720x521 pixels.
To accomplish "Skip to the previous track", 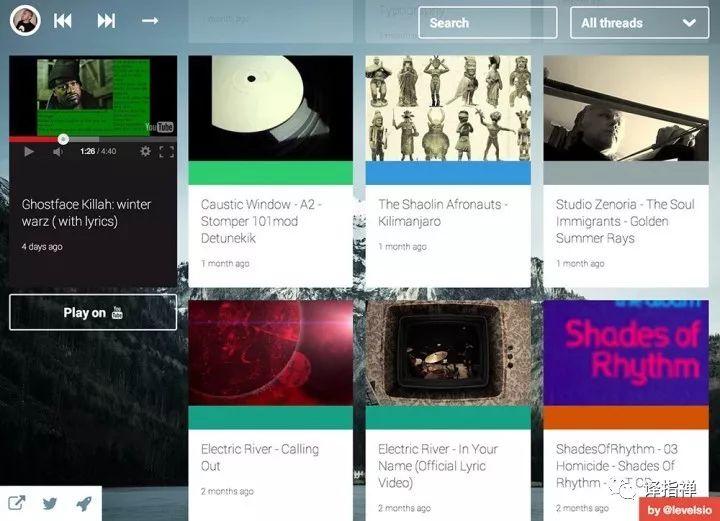I will [63, 21].
